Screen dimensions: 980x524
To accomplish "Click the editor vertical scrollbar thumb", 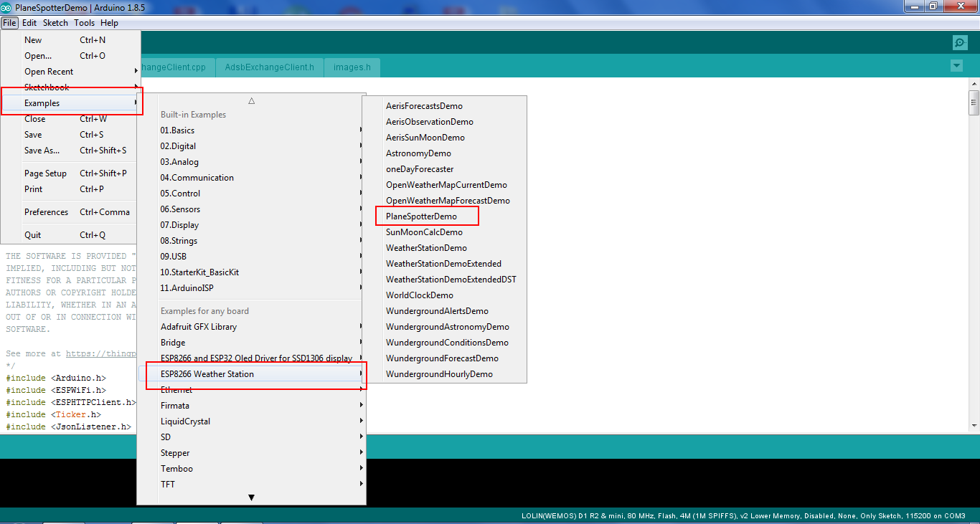I will pyautogui.click(x=974, y=103).
